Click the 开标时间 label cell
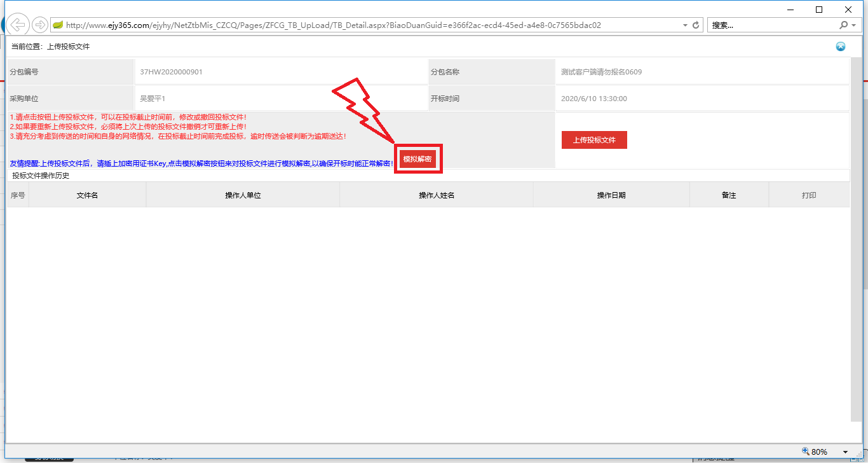This screenshot has width=868, height=463. [x=491, y=99]
